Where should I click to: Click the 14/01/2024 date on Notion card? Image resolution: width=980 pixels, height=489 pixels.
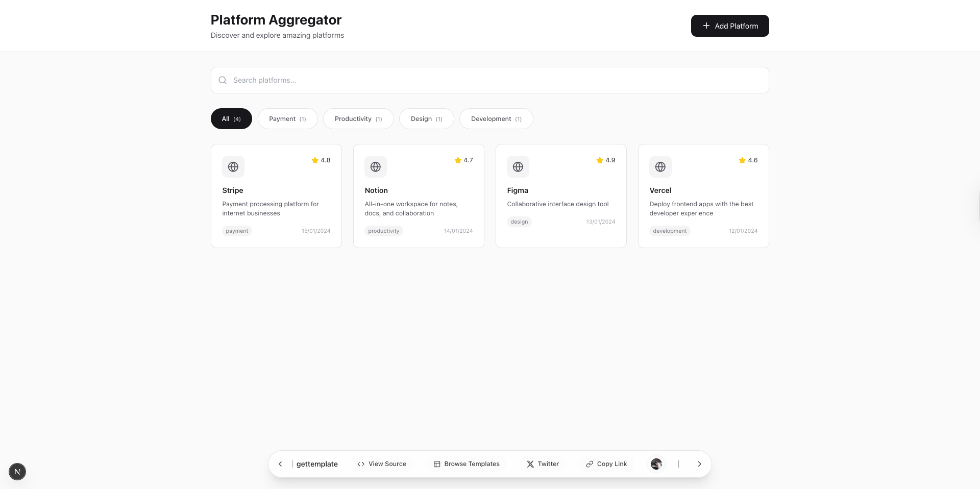point(458,231)
